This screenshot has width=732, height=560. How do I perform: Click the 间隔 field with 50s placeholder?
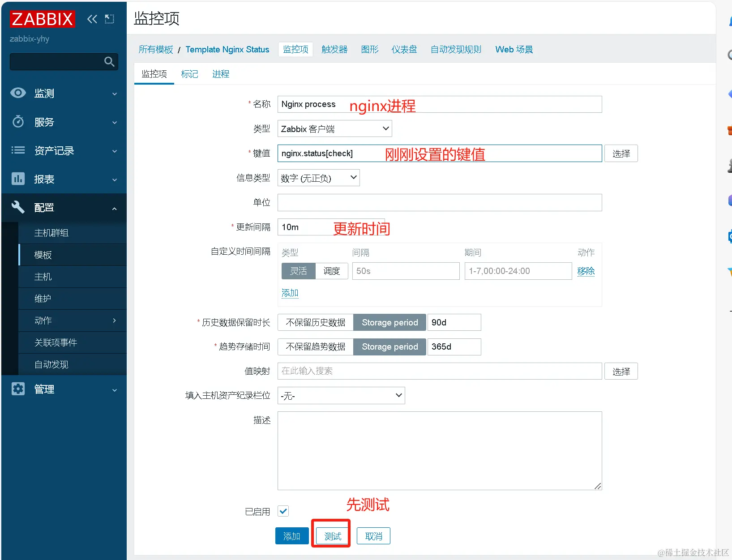406,271
